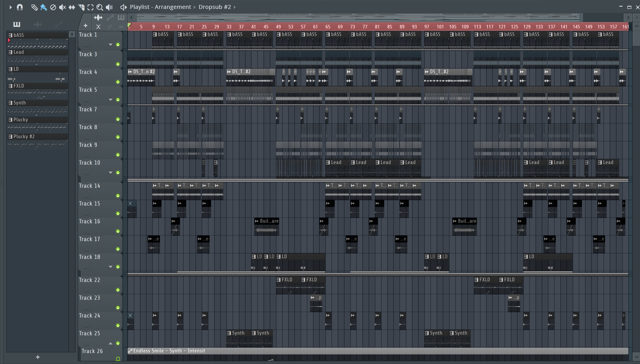Expand Track 25 group arrow
This screenshot has width=640, height=364.
tap(110, 343)
